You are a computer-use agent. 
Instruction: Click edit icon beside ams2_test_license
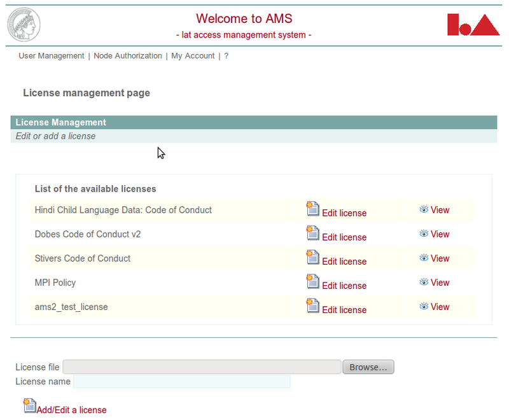pyautogui.click(x=312, y=305)
